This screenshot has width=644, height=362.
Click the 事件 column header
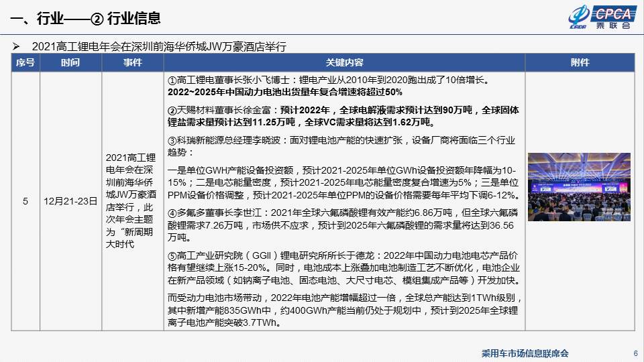[133, 62]
